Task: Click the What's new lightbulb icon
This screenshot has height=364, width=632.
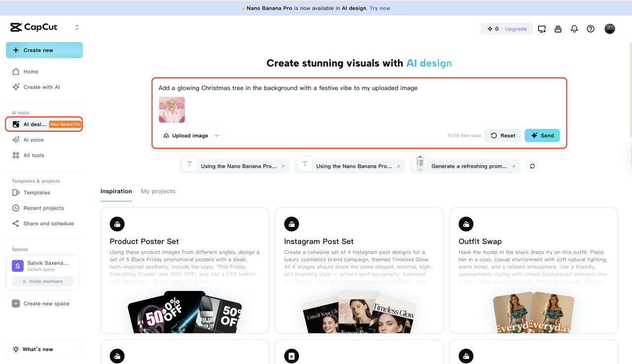Action: (16, 349)
